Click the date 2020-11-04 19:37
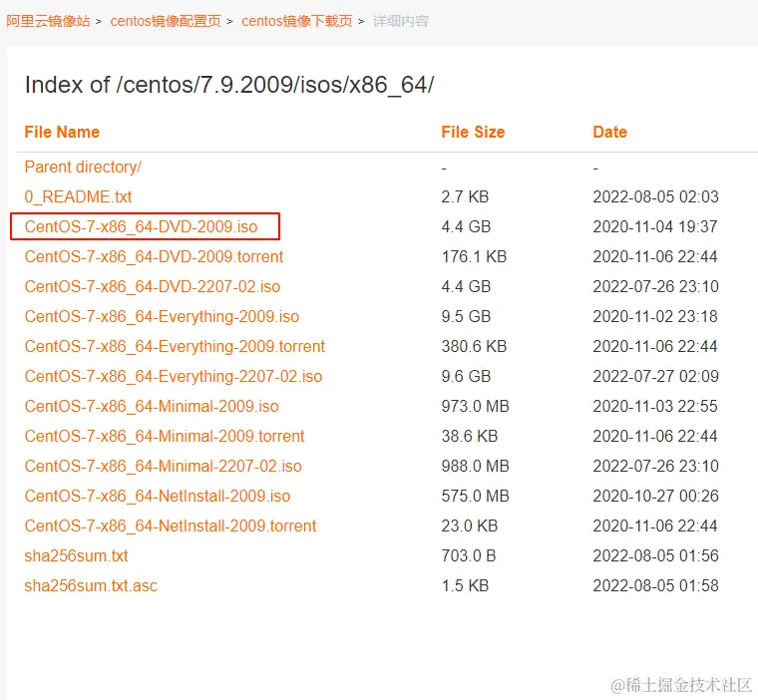This screenshot has width=758, height=700. [655, 226]
